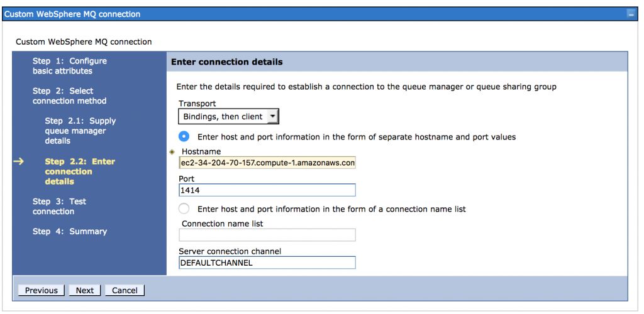Select Step 2.2: Enter connection details
Screen dimensions: 644x314
[80, 171]
